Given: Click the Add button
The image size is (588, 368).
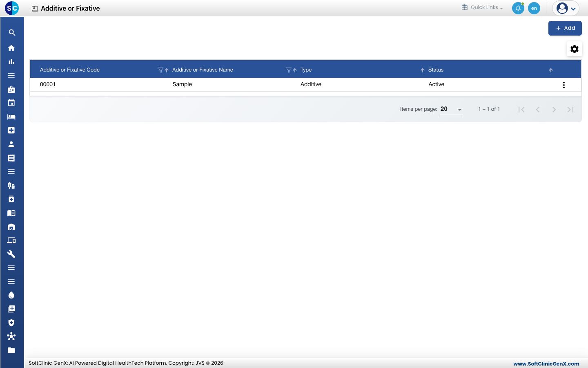Looking at the screenshot, I should pyautogui.click(x=565, y=28).
